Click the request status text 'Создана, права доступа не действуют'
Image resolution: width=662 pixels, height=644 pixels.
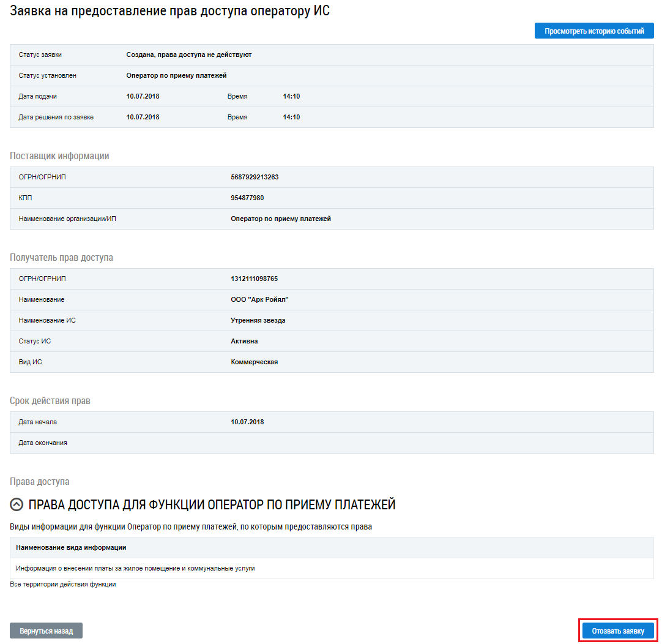188,54
